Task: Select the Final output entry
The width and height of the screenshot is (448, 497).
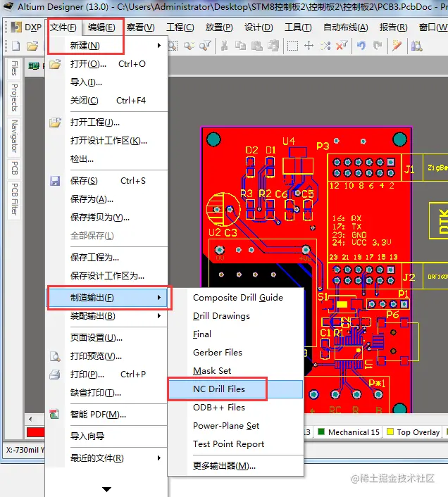Action: coord(235,334)
